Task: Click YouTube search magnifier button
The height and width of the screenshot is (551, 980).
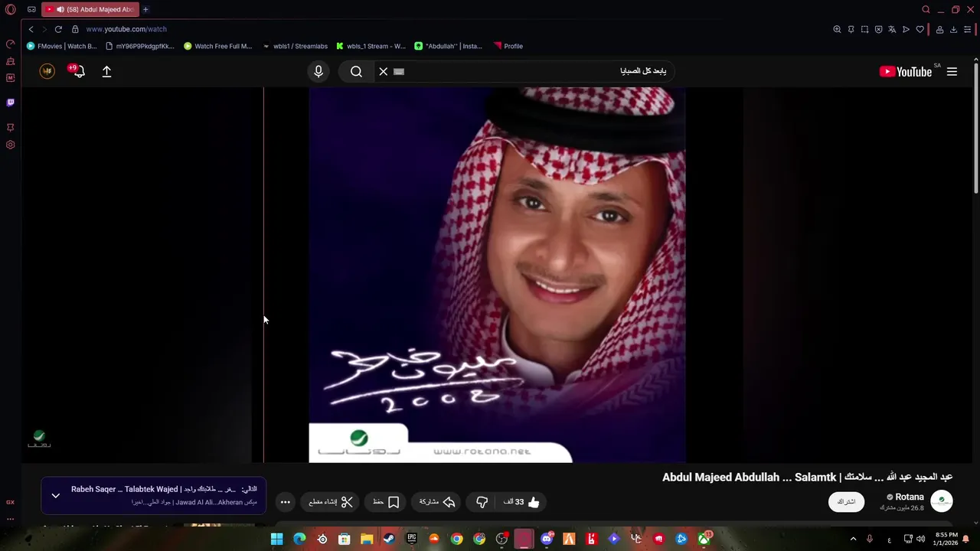Action: point(356,71)
